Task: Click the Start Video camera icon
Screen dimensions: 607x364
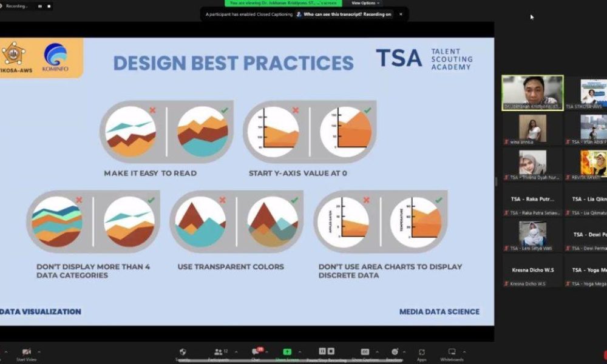Action: click(x=26, y=352)
